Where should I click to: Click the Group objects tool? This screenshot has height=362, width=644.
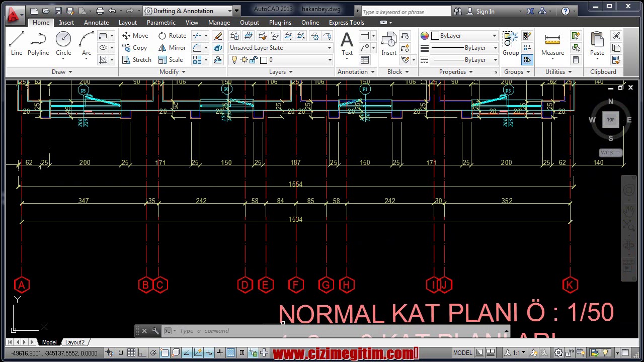point(511,43)
